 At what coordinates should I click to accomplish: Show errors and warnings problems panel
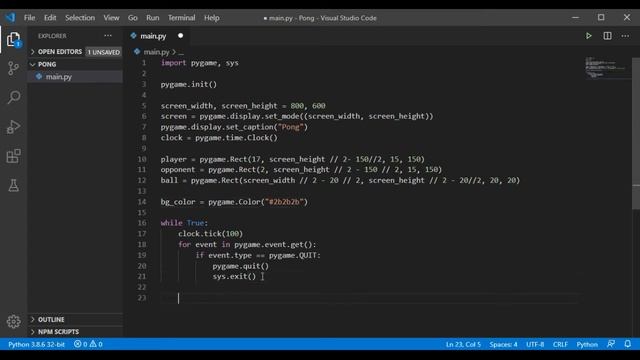(x=88, y=344)
